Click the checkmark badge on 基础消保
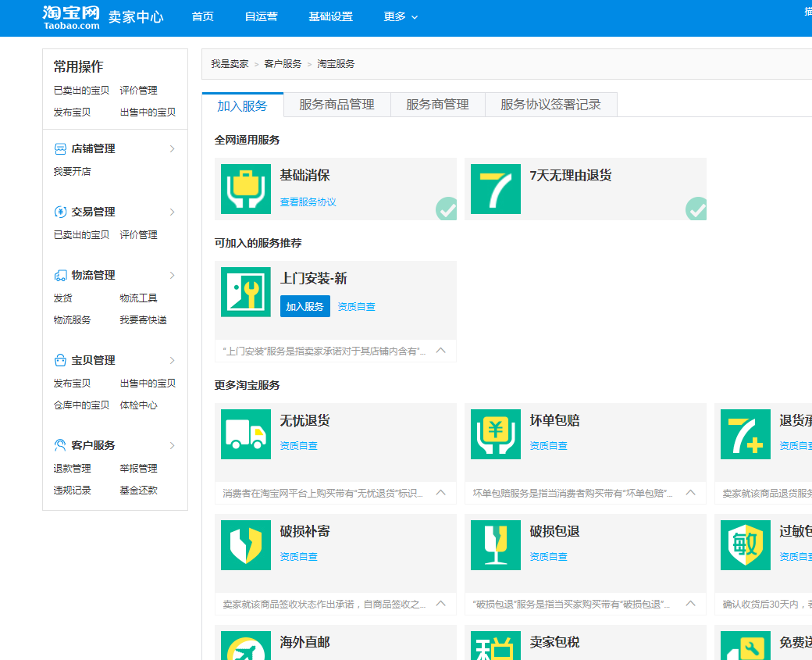Screen dimensions: 812x660 point(446,209)
